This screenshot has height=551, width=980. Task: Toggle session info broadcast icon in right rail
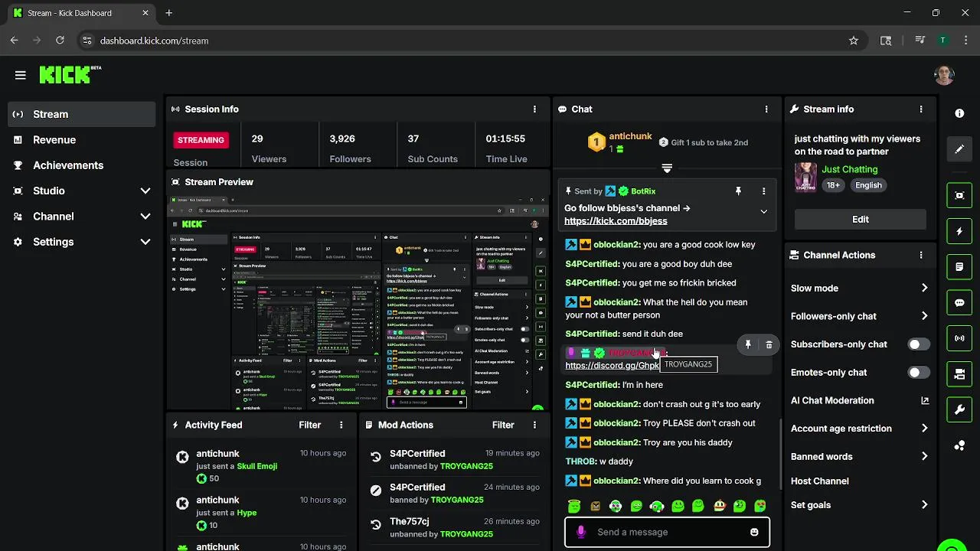[959, 338]
